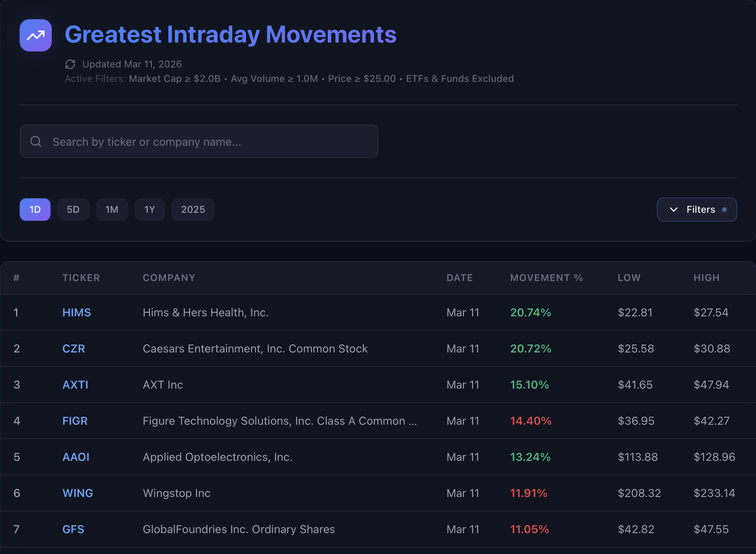Open the CZR ticker link
This screenshot has width=756, height=554.
(74, 348)
